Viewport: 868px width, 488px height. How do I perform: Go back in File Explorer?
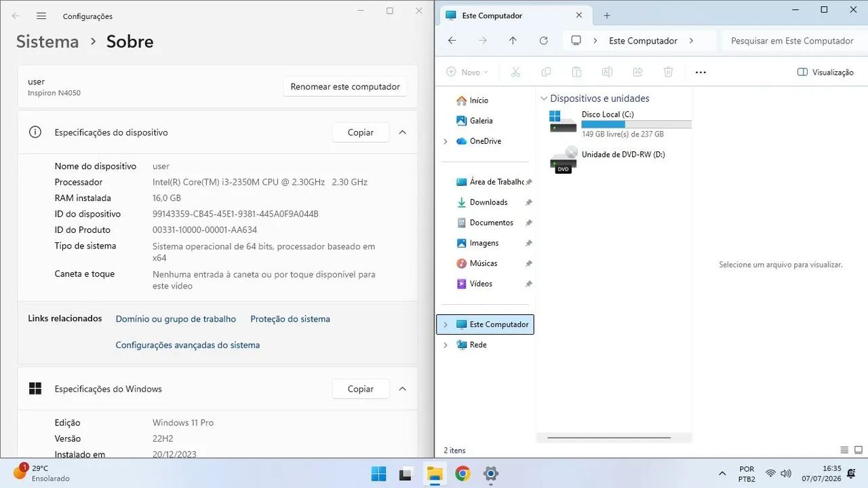(x=452, y=41)
